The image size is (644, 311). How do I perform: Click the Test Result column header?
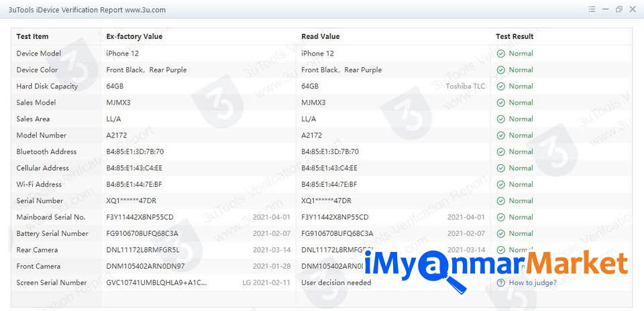[515, 36]
